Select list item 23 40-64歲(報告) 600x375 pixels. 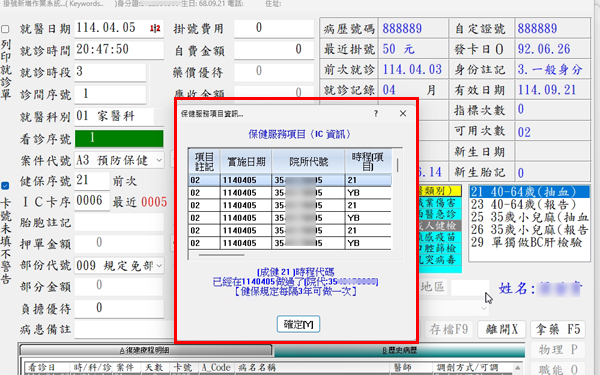529,204
